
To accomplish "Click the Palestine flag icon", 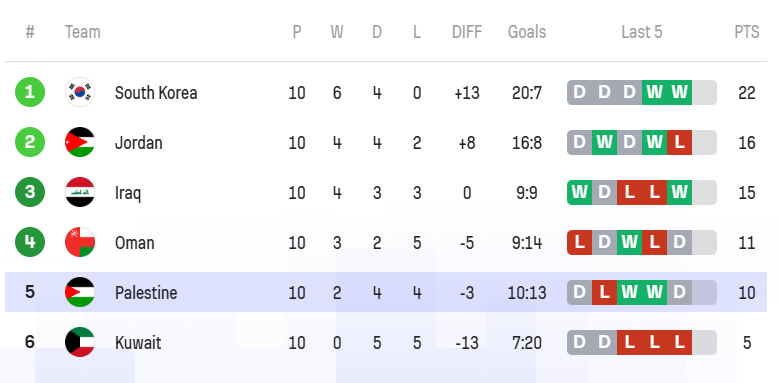I will tap(80, 292).
